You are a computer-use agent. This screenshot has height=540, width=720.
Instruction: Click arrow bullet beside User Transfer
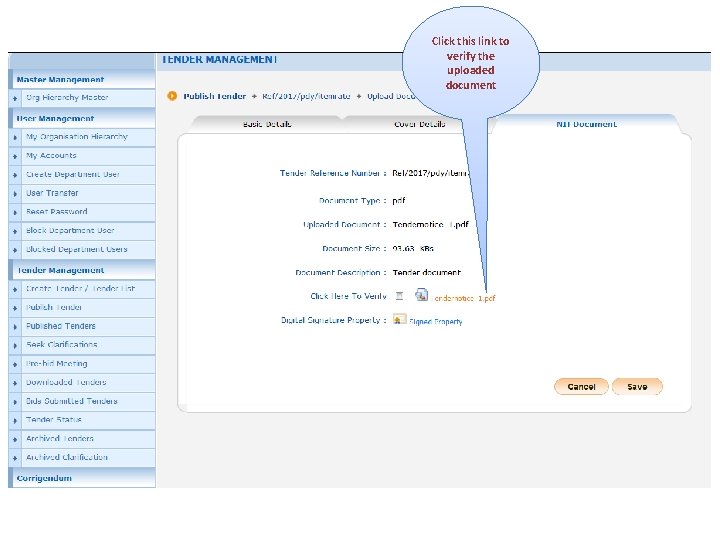click(x=15, y=194)
